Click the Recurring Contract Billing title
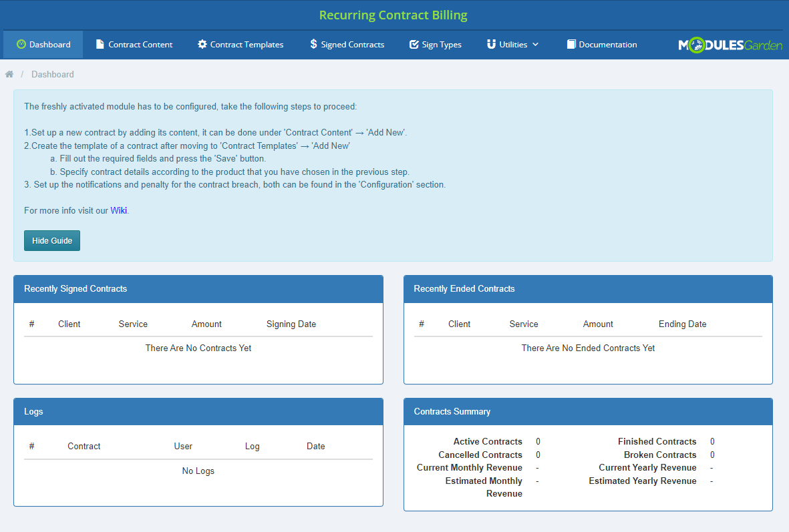This screenshot has width=789, height=532. point(393,15)
